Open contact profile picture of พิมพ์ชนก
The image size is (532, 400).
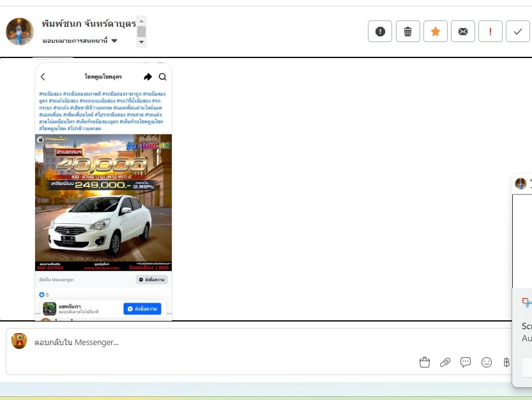click(x=20, y=31)
